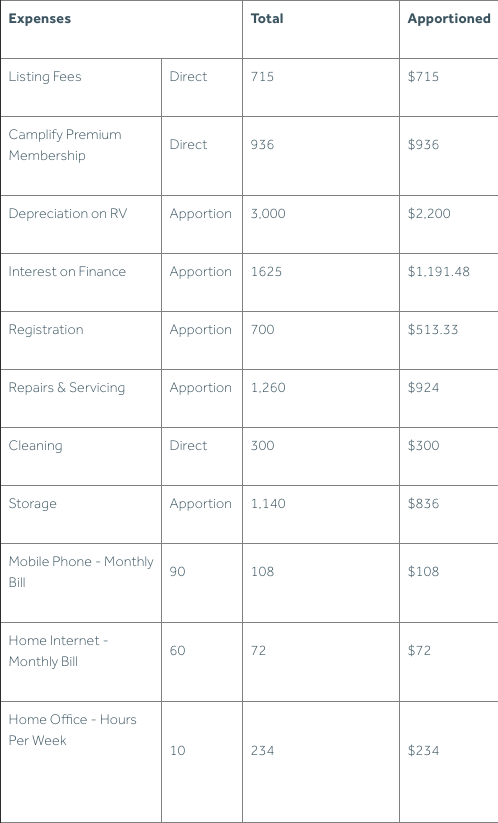498x823 pixels.
Task: Click the Interest on Finance label
Action: point(67,271)
